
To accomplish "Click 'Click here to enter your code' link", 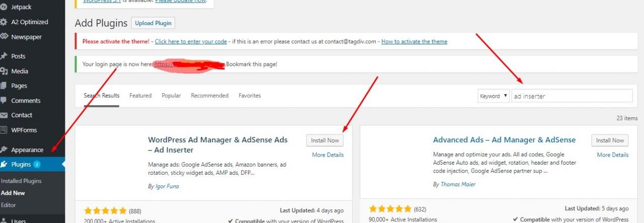I will (x=191, y=41).
